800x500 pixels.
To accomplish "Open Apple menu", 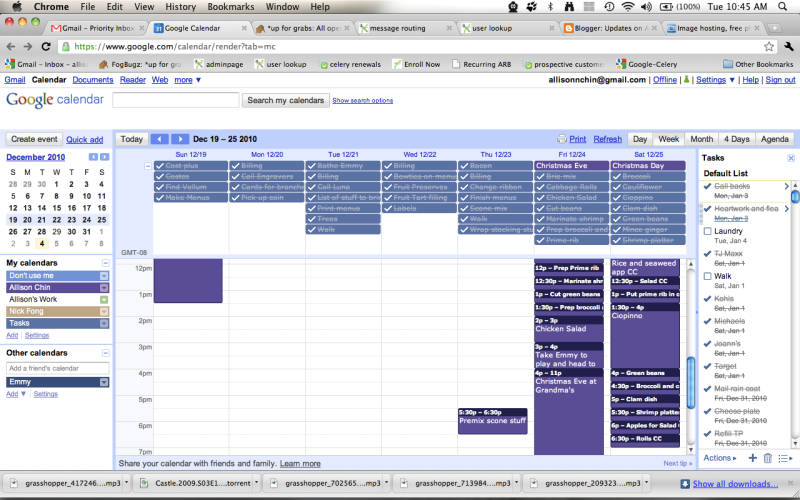I will (x=17, y=6).
